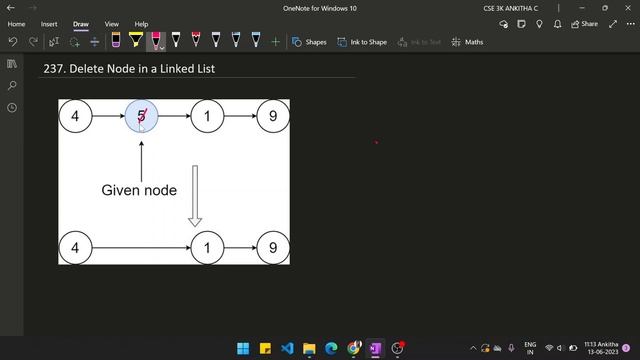Open the clock and date flyout

(601, 348)
